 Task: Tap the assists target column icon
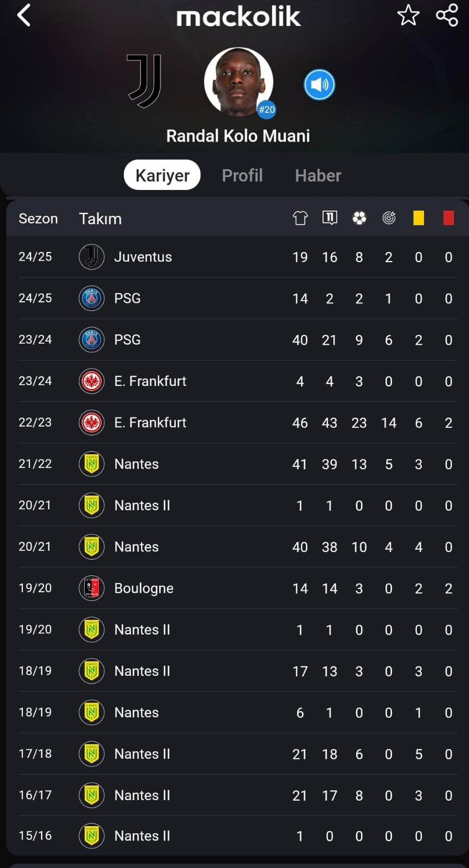389,218
